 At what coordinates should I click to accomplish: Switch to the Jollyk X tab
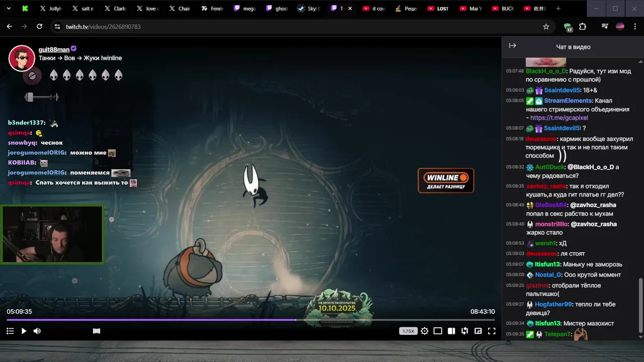[50, 9]
